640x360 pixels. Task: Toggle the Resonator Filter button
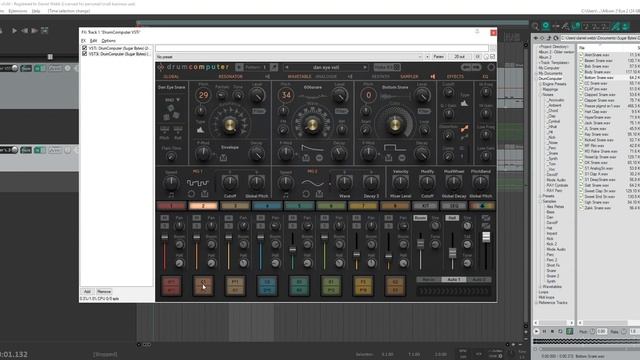[x=258, y=111]
